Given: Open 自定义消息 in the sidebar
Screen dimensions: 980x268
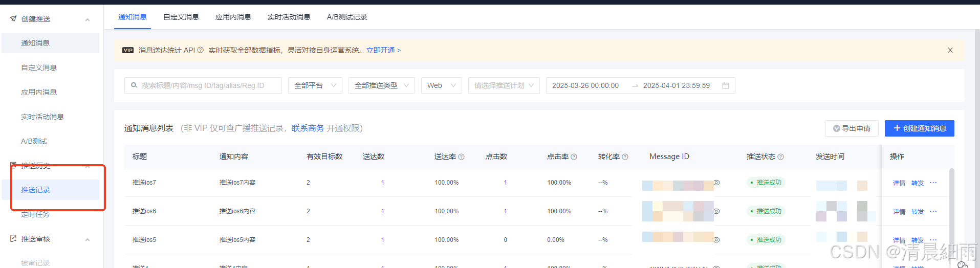Looking at the screenshot, I should [39, 68].
